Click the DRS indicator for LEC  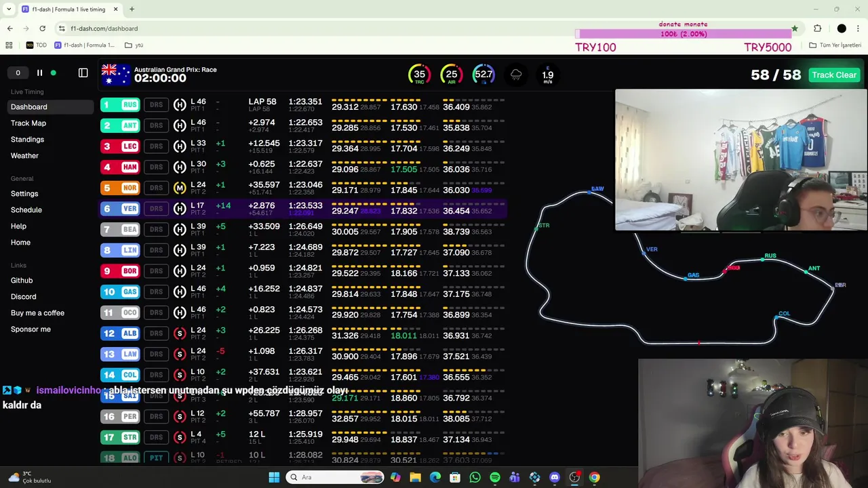pyautogui.click(x=156, y=146)
